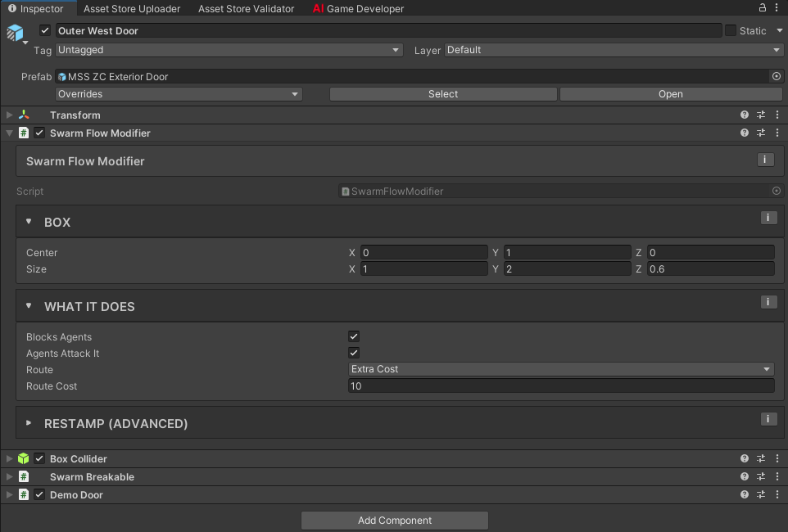Click the info button of RESTAMP (ADVANCED) section

pyautogui.click(x=768, y=419)
